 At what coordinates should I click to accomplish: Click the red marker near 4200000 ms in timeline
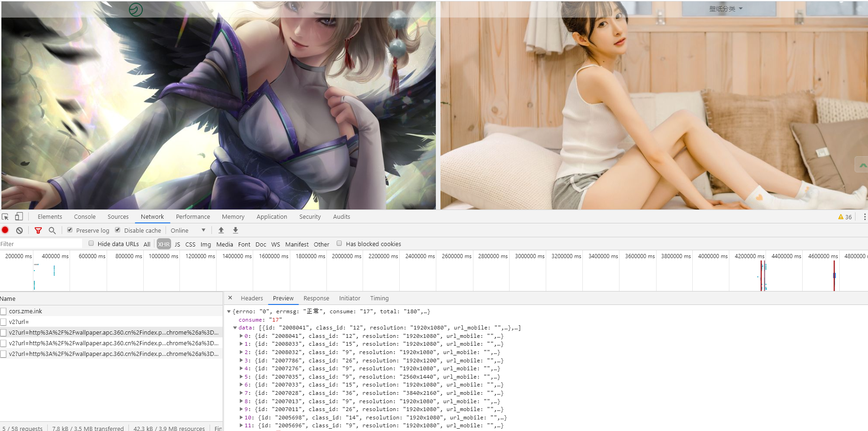[761, 276]
